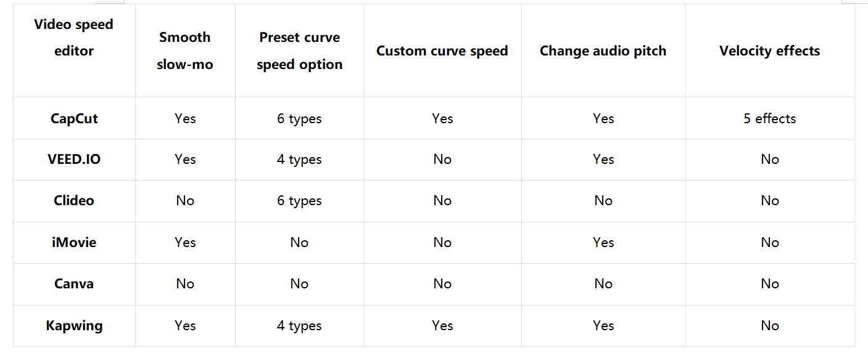This screenshot has width=868, height=353.
Task: Select the "Smooth slow-mo" header cell
Action: point(185,51)
